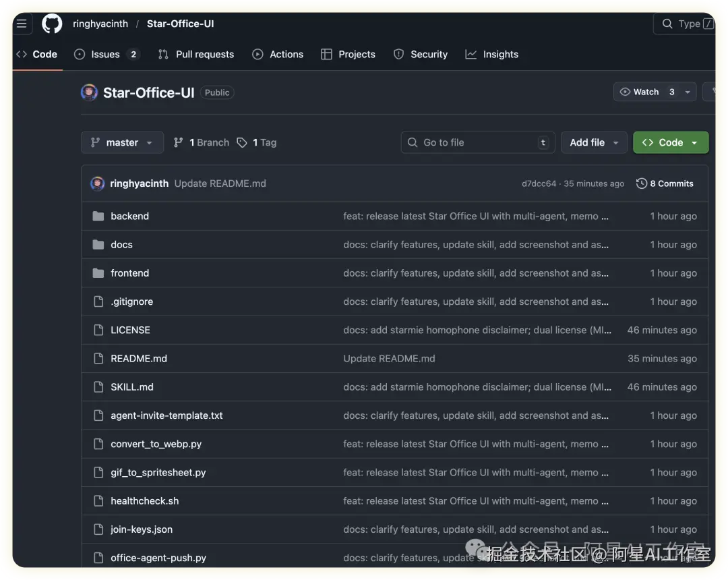Open agent-invite-template.txt file
The width and height of the screenshot is (728, 580).
point(166,415)
